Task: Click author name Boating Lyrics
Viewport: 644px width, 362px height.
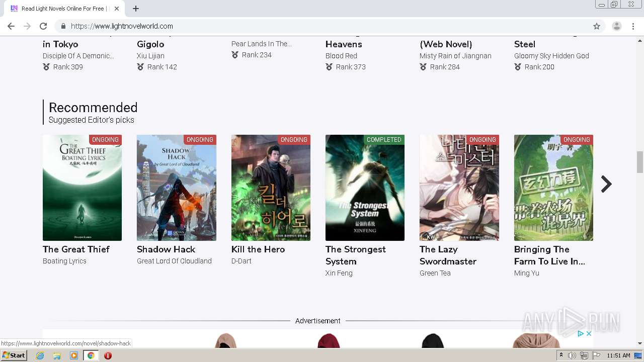Action: (x=64, y=261)
